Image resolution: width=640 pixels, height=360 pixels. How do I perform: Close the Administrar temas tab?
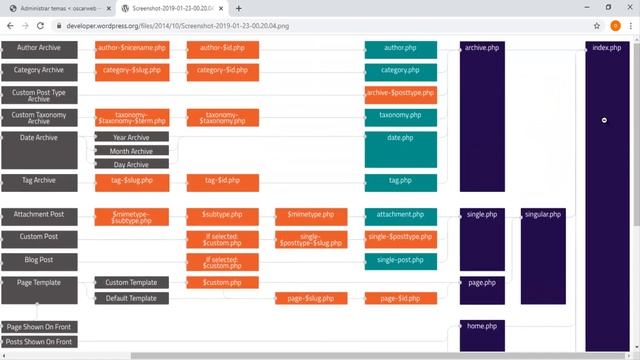pyautogui.click(x=109, y=8)
